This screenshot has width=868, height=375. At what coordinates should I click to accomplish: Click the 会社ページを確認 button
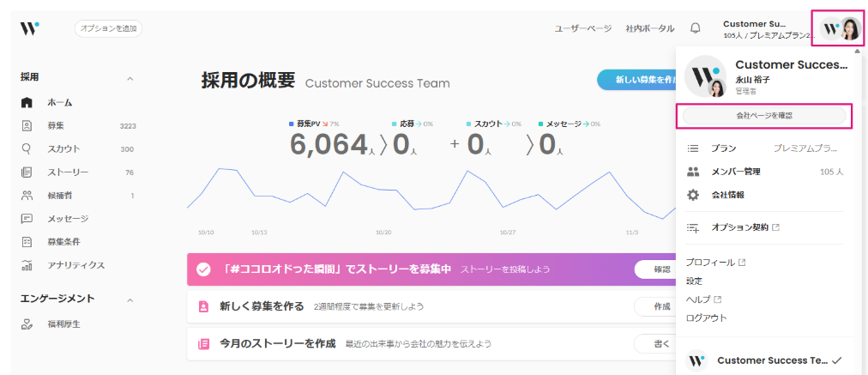point(763,115)
